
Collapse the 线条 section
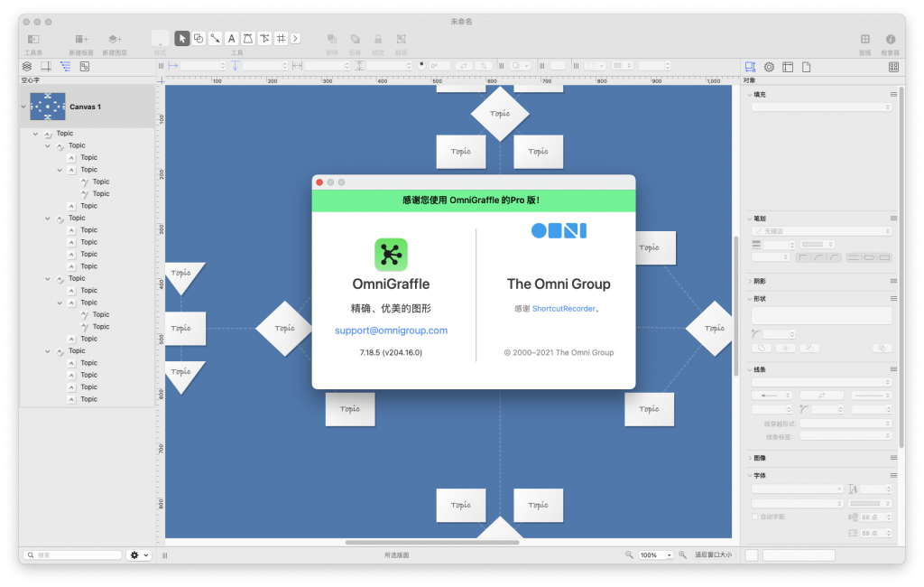point(750,370)
